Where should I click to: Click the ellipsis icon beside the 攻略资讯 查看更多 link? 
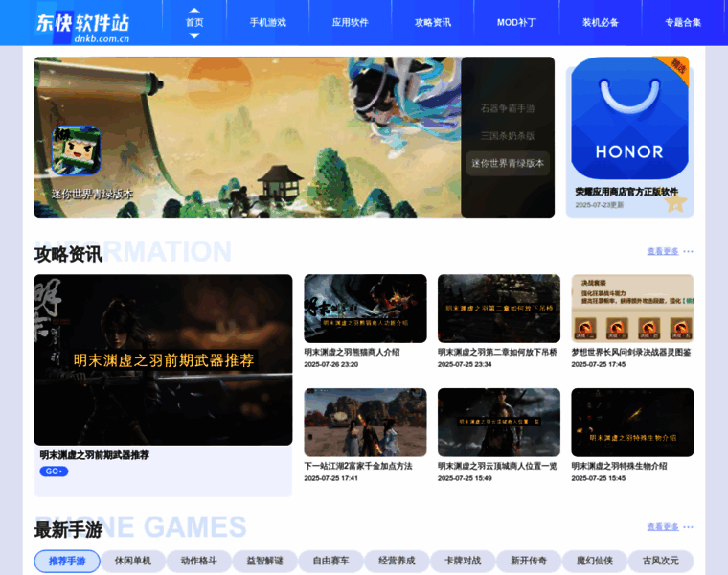pos(688,251)
